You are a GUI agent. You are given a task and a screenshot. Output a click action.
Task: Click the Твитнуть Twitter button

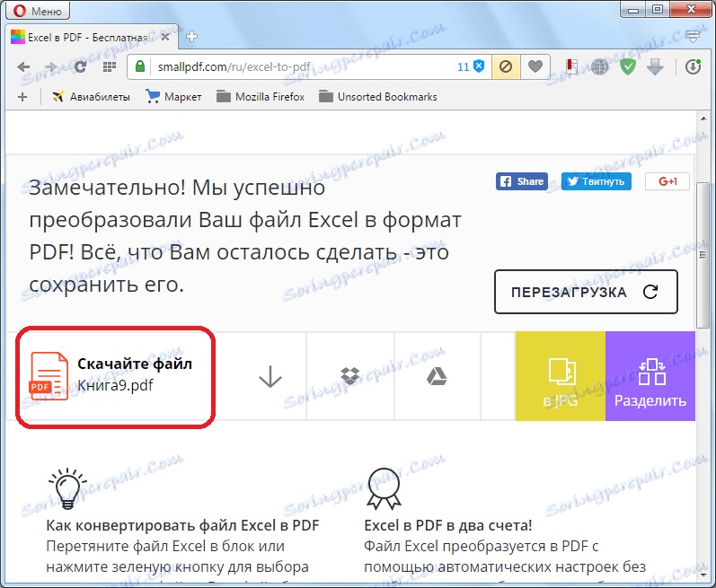click(x=596, y=181)
